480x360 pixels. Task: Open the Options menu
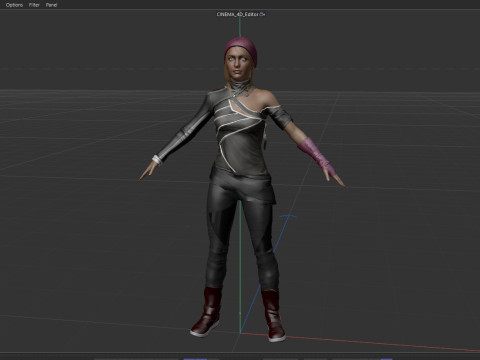coord(14,5)
